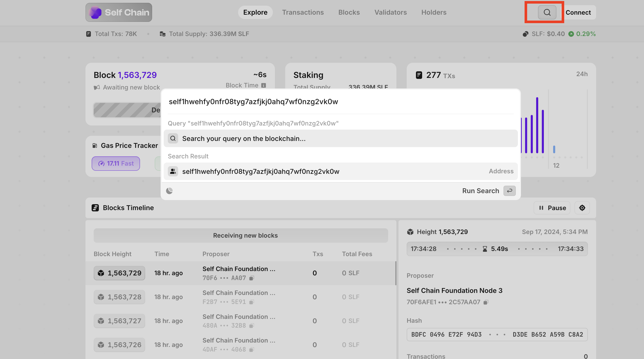The image size is (644, 359).
Task: Open the Validators tab
Action: [390, 12]
